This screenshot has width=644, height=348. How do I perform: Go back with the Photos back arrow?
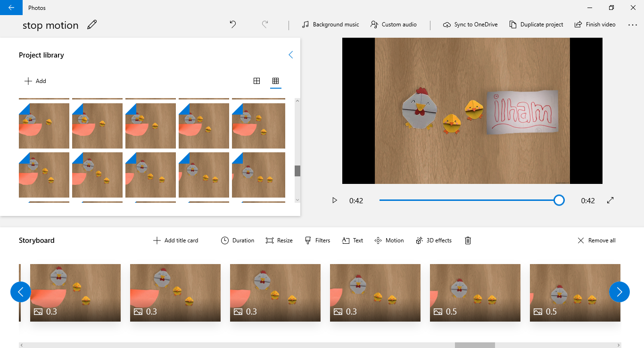[x=11, y=8]
